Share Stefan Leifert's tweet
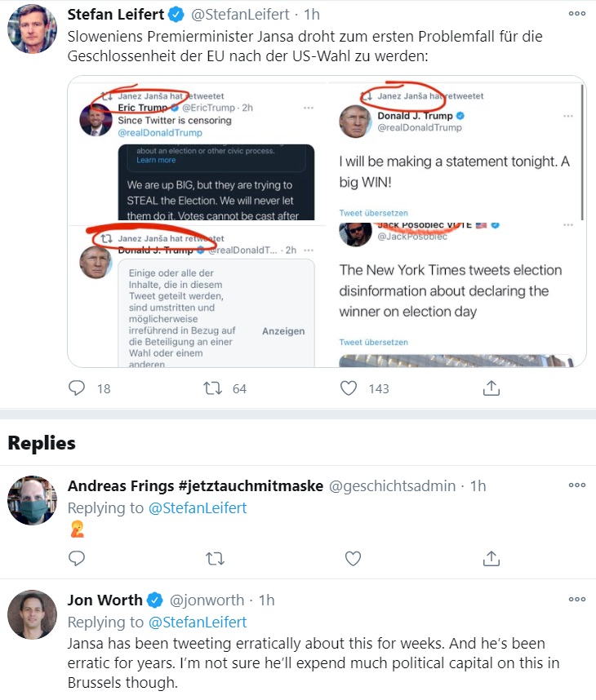Viewport: 596px width, 700px height. tap(491, 388)
